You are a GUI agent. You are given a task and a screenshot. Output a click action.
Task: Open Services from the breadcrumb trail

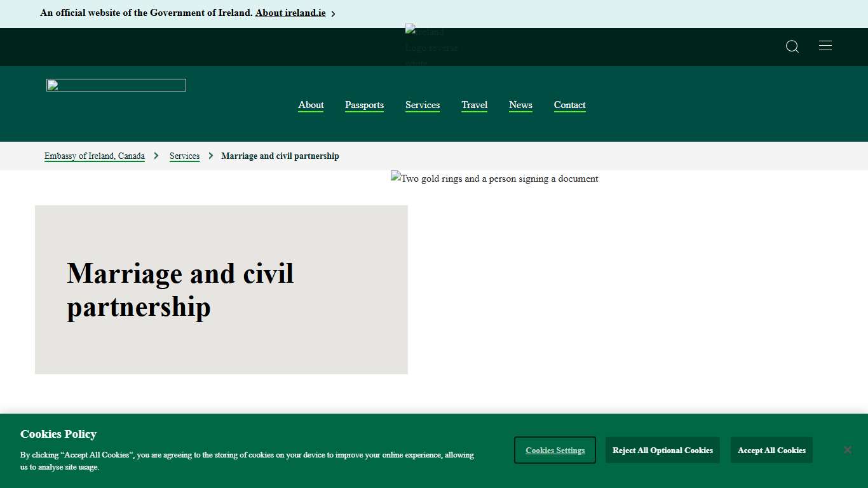tap(184, 156)
